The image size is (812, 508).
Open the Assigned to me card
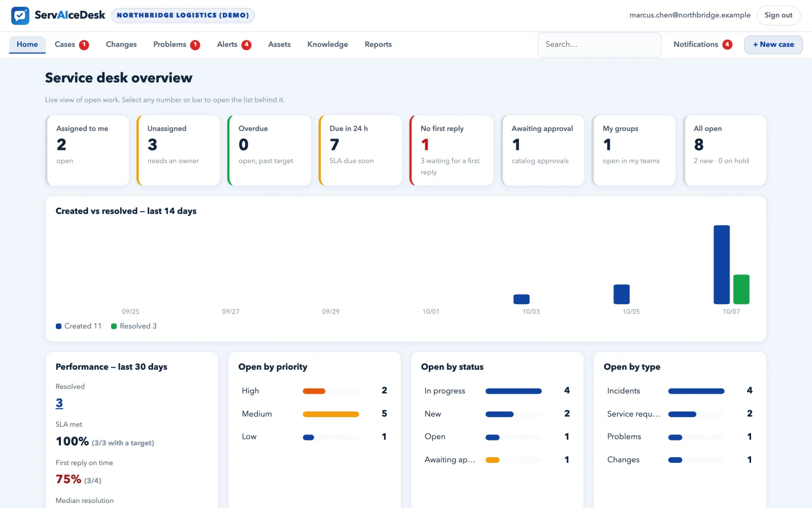[x=87, y=150]
